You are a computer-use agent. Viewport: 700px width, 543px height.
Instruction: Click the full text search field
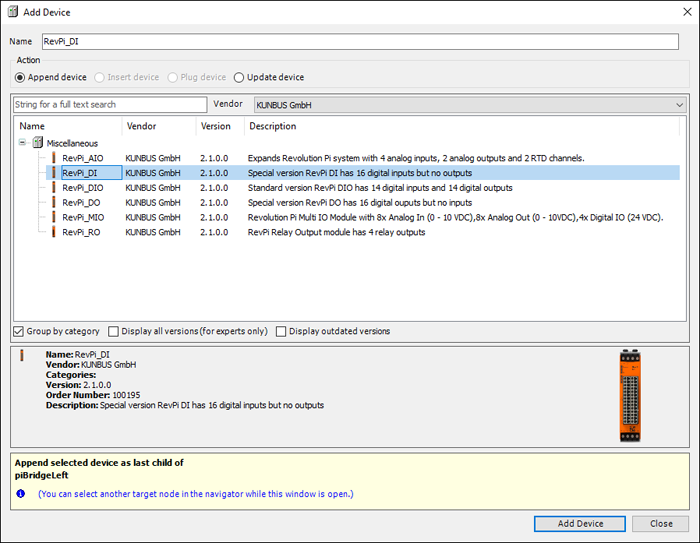110,104
